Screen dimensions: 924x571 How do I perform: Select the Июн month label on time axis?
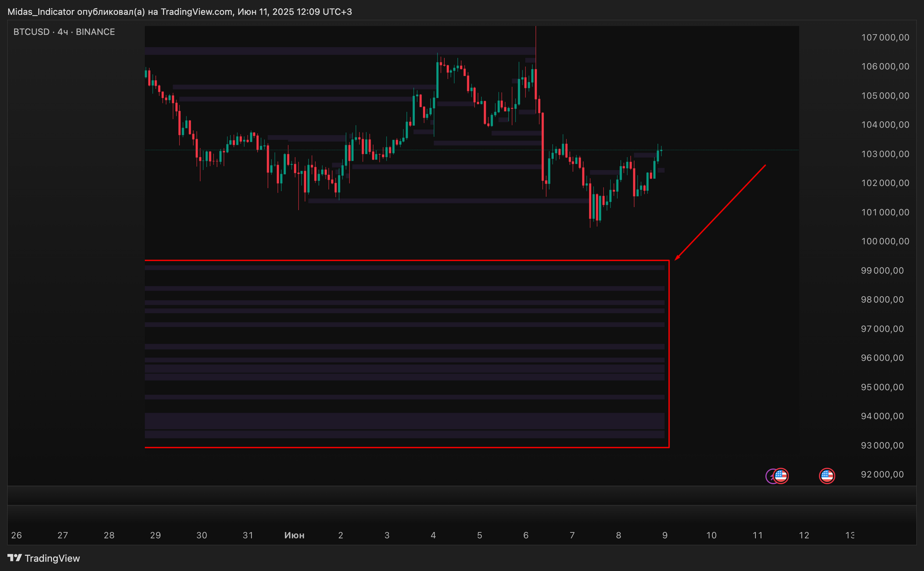coord(294,535)
